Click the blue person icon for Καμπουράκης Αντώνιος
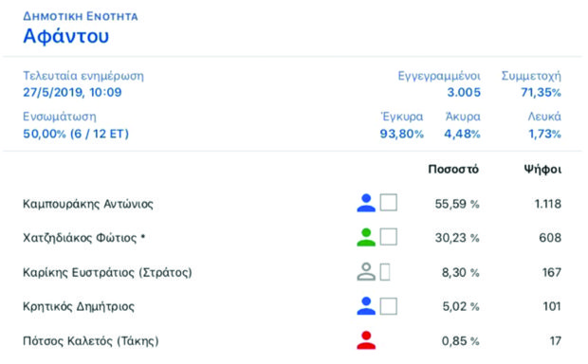Image resolution: width=588 pixels, height=364 pixels. coord(366,203)
